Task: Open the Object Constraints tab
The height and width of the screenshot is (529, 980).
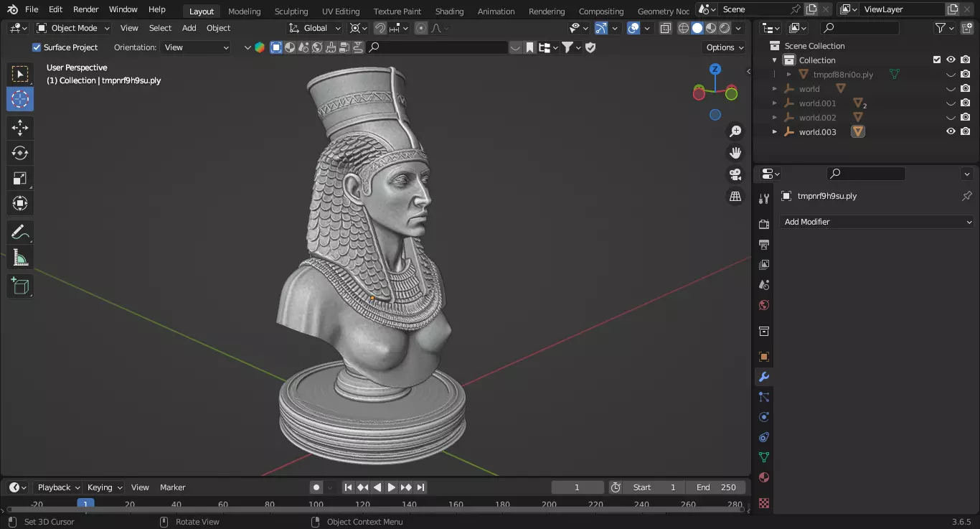Action: tap(764, 437)
